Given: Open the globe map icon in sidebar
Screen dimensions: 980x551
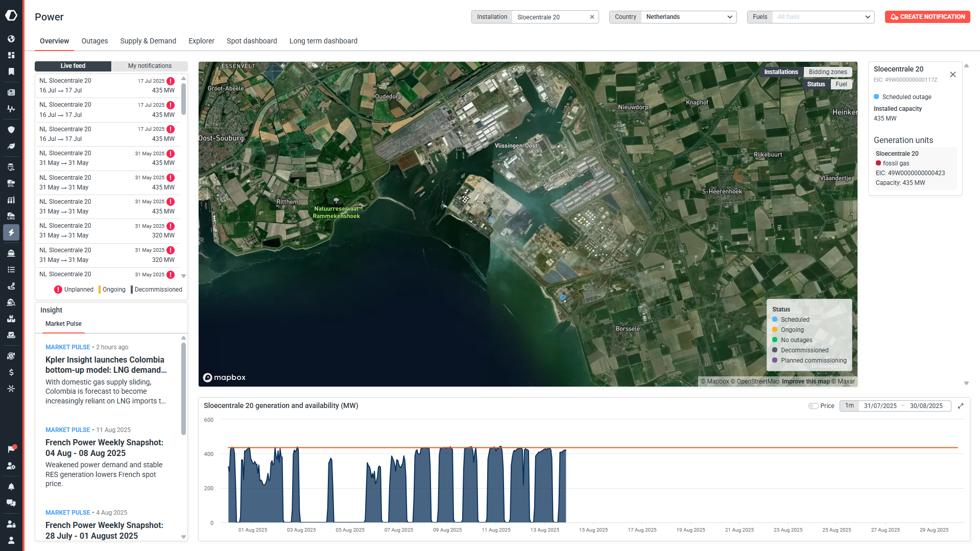Looking at the screenshot, I should (11, 39).
